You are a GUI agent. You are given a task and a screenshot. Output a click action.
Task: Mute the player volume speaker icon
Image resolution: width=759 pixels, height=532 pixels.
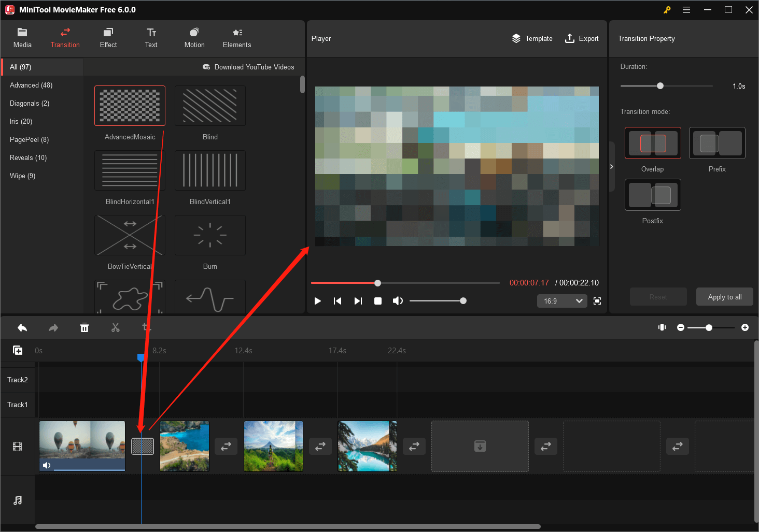(398, 300)
